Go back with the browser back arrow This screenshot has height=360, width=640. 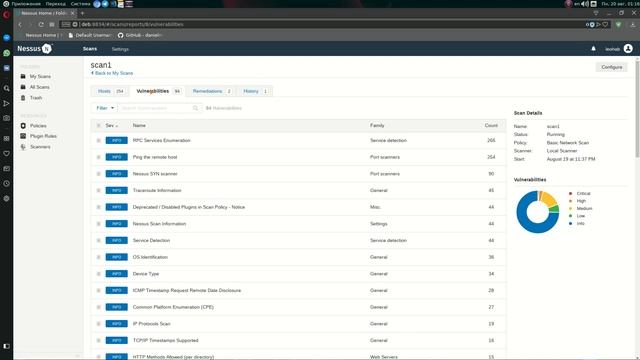[x=20, y=24]
